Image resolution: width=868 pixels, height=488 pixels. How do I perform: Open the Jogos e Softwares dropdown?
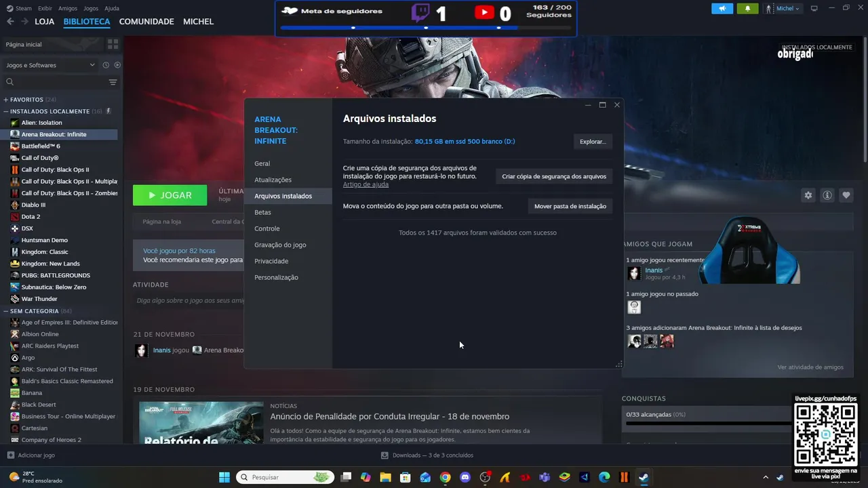(x=50, y=65)
